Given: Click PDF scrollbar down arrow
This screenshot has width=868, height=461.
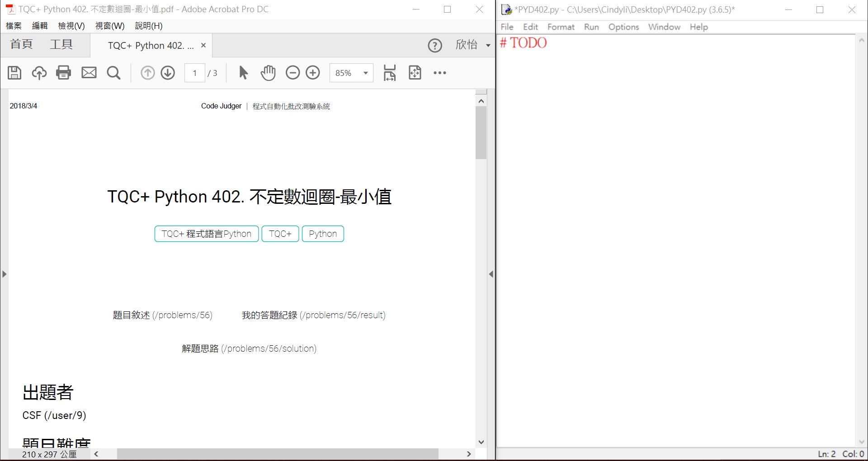Looking at the screenshot, I should (x=481, y=442).
